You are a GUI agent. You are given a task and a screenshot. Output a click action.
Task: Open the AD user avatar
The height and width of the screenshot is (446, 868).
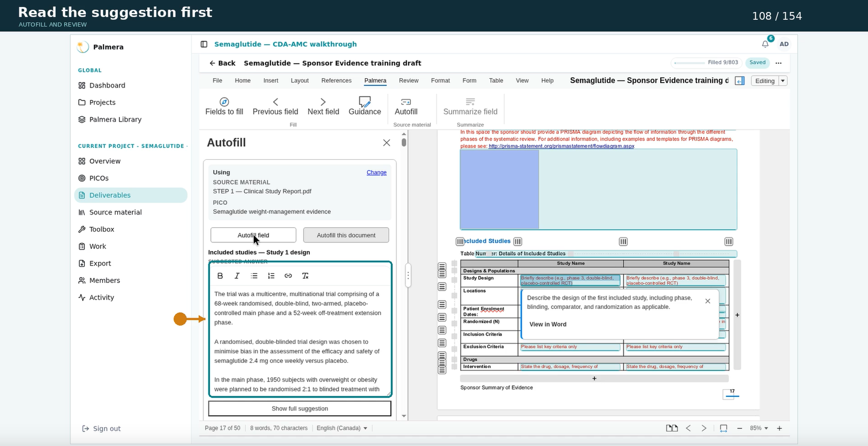click(x=784, y=44)
